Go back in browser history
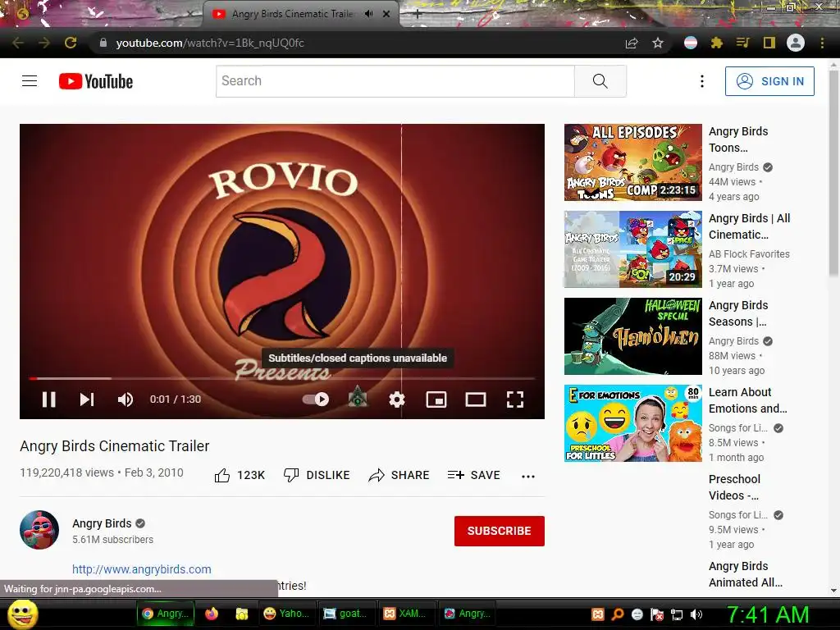 click(18, 43)
